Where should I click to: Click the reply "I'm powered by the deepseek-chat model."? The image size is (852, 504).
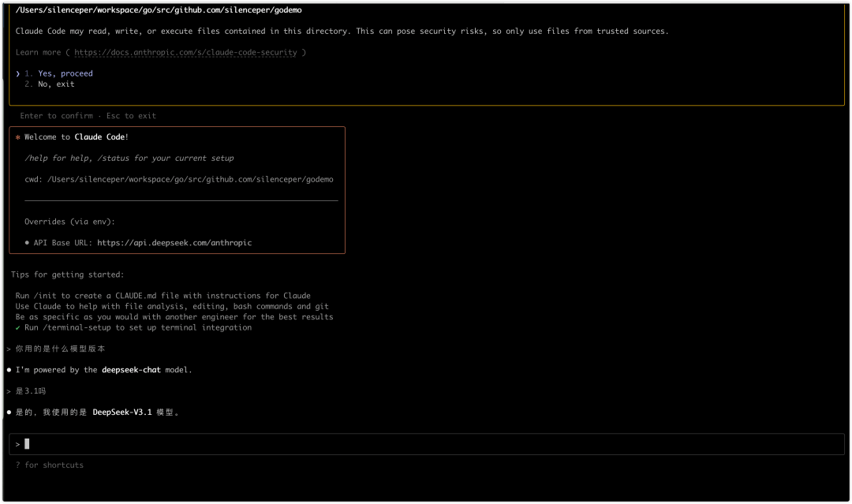[x=104, y=370]
